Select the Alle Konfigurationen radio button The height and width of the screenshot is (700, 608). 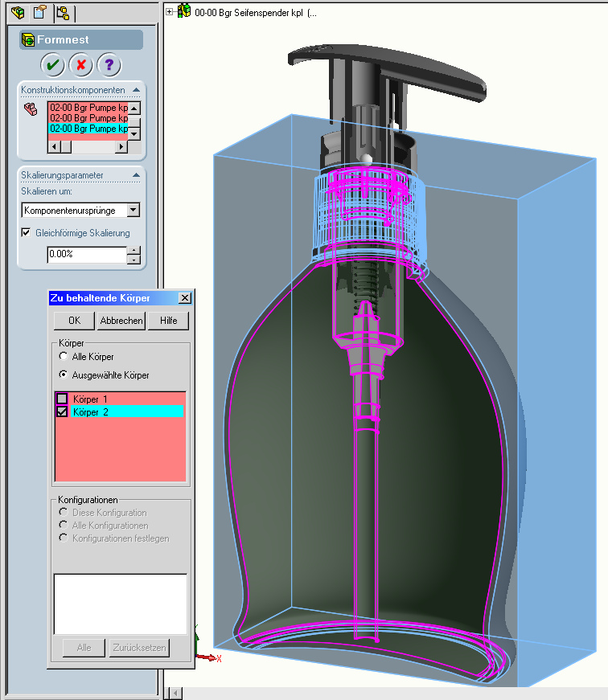pos(64,525)
